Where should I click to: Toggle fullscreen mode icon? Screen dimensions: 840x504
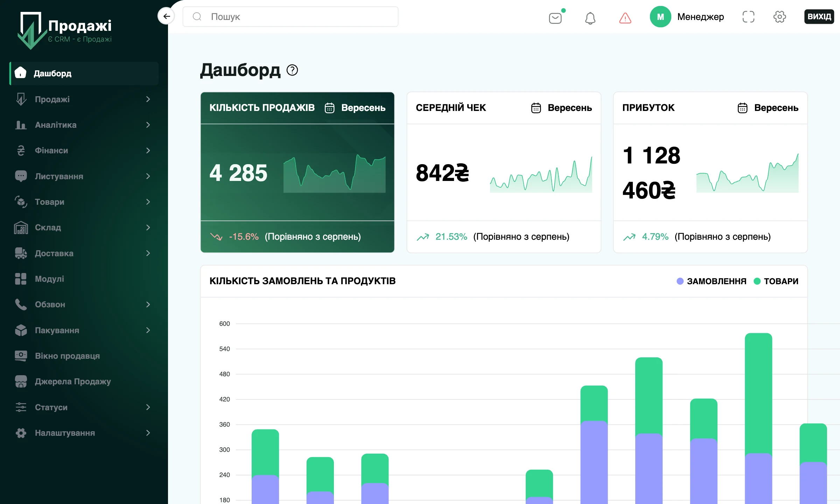tap(748, 16)
